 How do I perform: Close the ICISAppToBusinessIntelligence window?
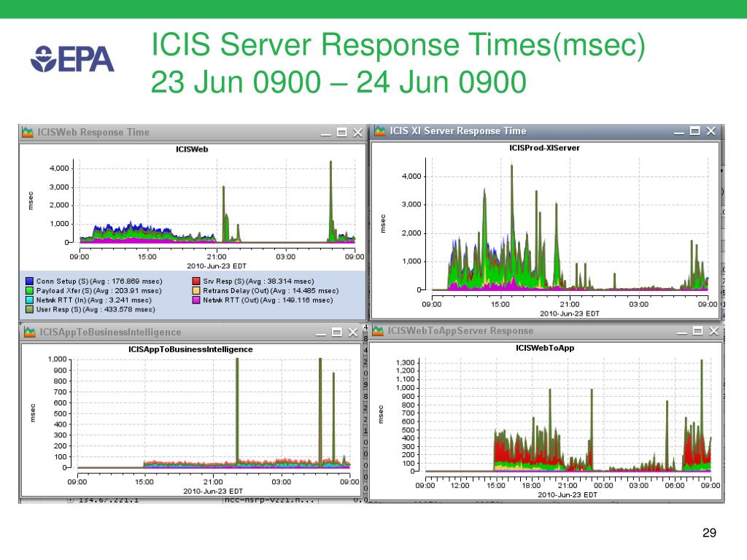(352, 332)
